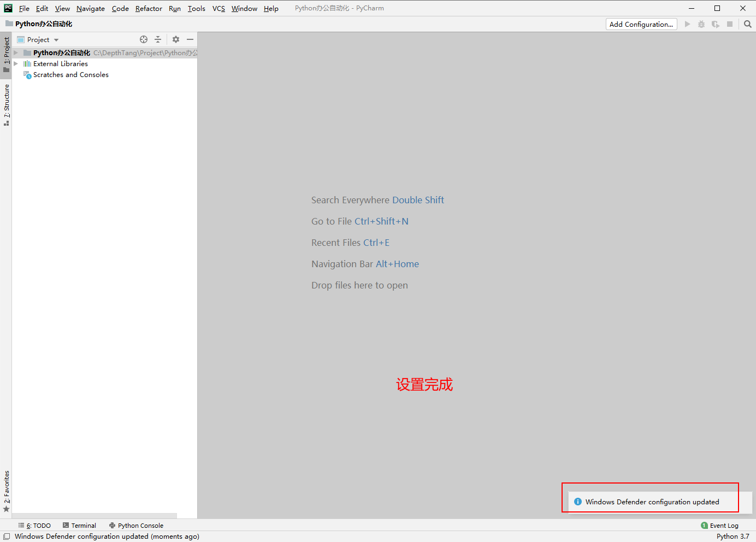Viewport: 756px width, 542px height.
Task: Open the Window menu
Action: tap(244, 8)
